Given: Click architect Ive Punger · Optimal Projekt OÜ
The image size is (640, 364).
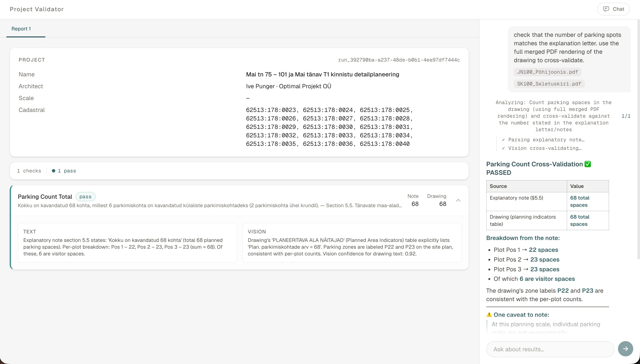Looking at the screenshot, I should click(288, 86).
